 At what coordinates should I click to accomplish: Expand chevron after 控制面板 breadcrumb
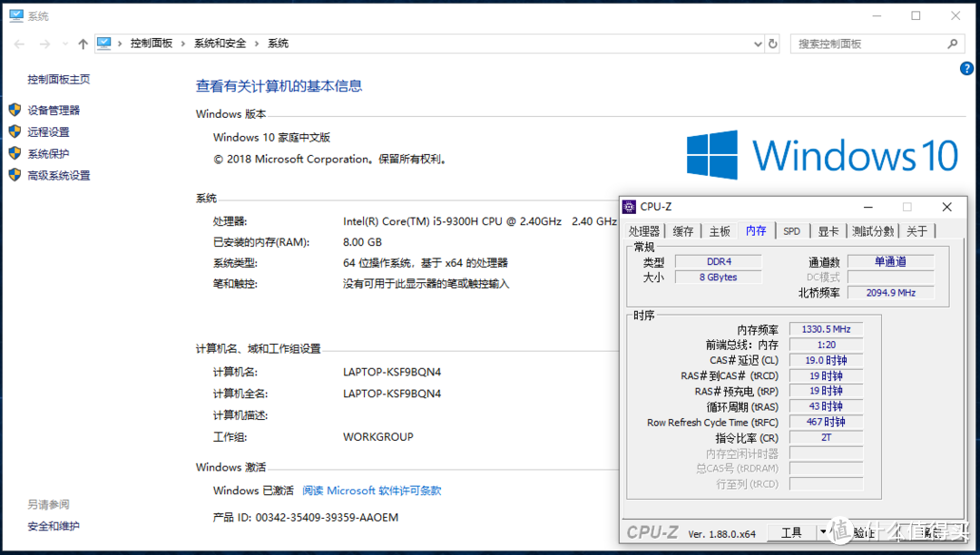coord(183,44)
